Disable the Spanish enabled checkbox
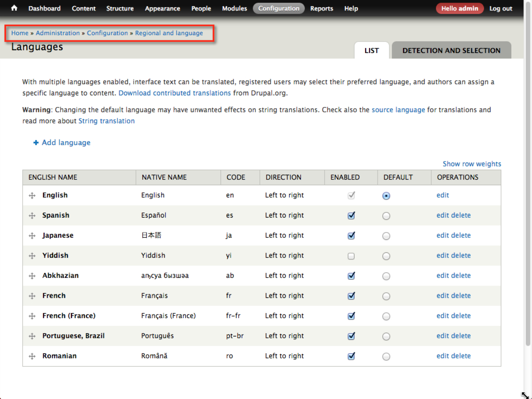Screen dimensions: 532x399 (351, 216)
